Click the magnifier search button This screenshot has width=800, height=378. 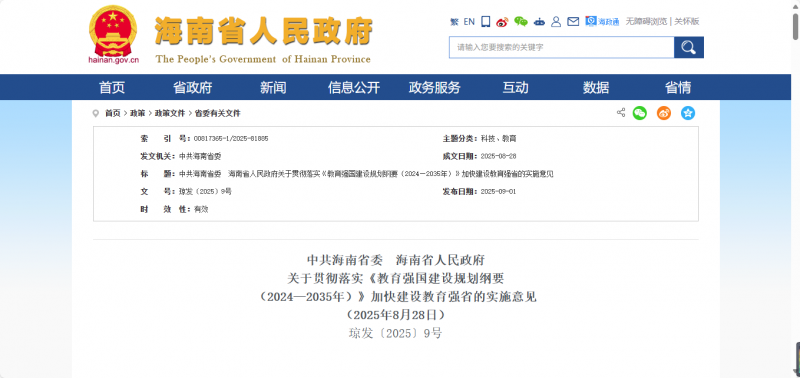689,47
